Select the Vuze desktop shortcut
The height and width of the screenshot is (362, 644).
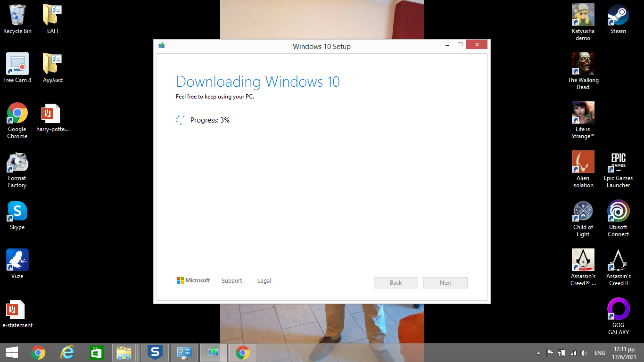click(x=17, y=264)
